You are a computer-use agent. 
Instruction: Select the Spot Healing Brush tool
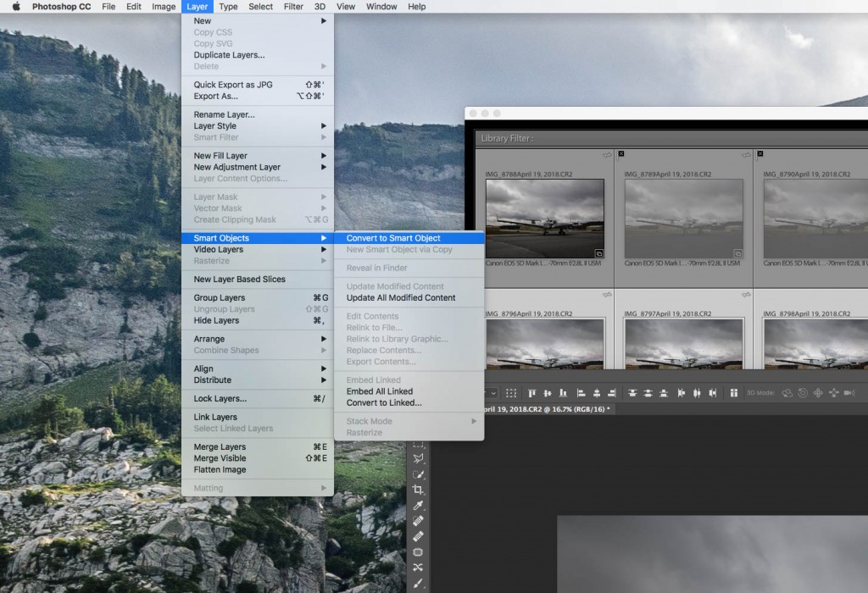(418, 520)
